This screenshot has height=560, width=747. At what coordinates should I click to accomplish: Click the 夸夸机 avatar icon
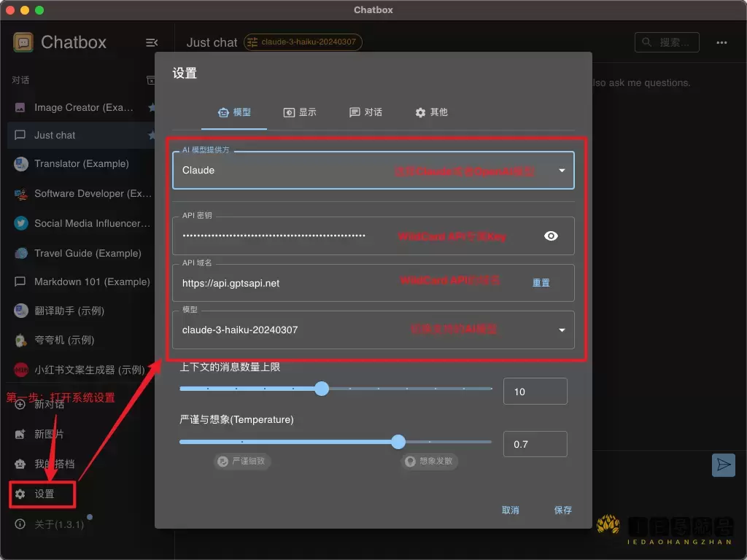point(21,340)
